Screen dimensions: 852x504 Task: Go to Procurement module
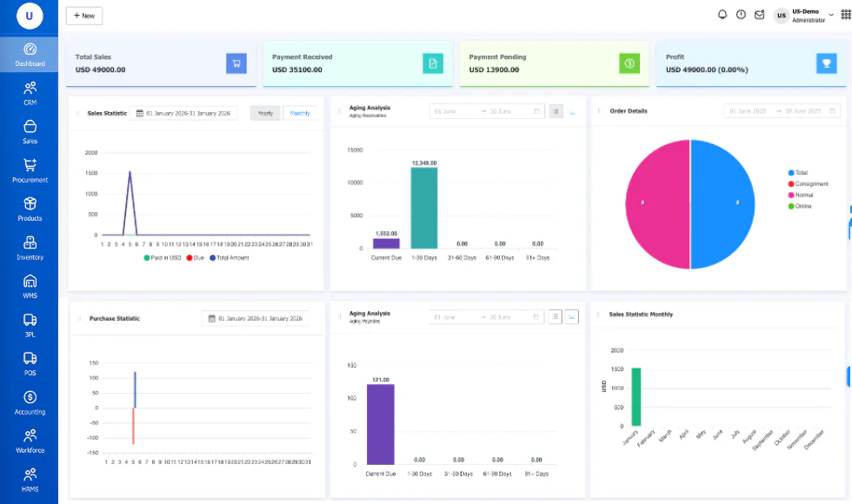click(x=30, y=170)
